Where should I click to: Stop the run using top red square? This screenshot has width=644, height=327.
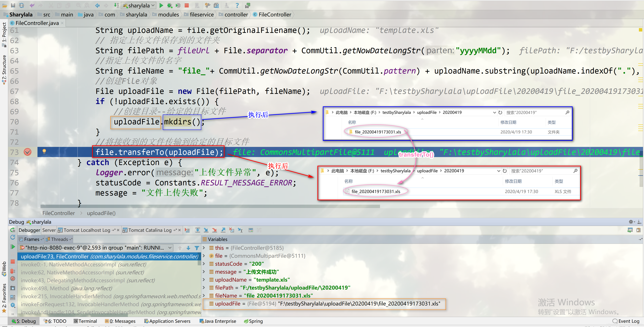[x=187, y=5]
